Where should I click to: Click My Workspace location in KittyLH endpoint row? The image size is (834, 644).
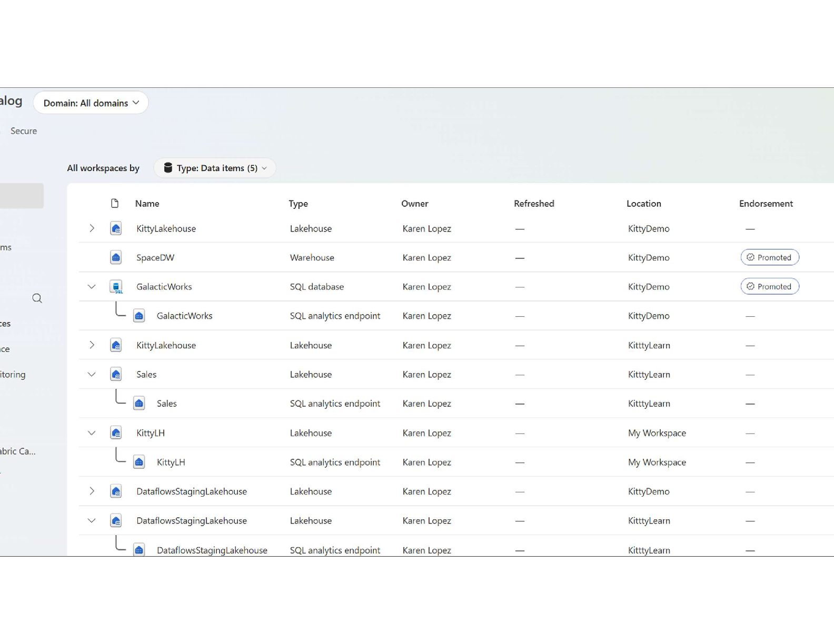tap(657, 462)
